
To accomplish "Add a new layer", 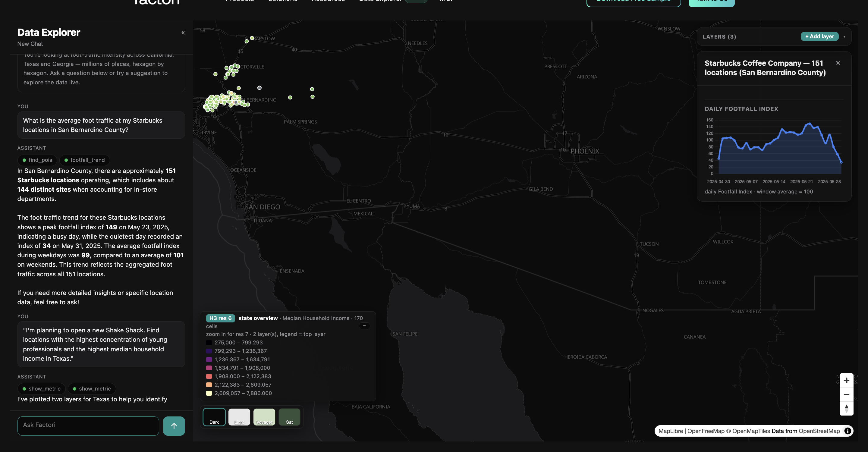I will 819,36.
